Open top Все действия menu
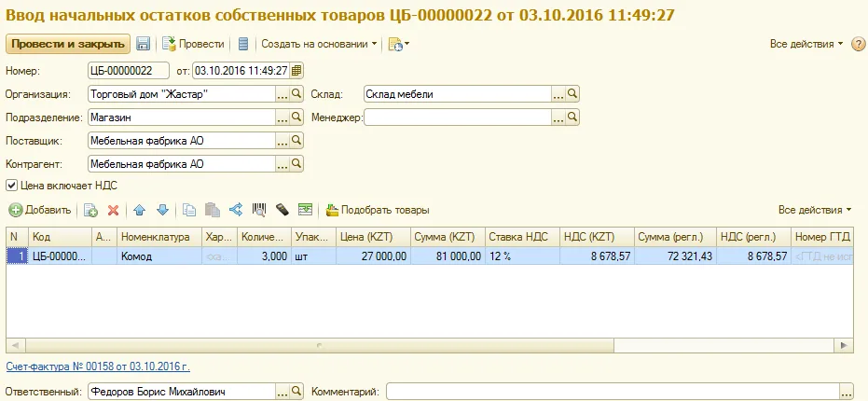Image resolution: width=868 pixels, height=401 pixels. [806, 44]
